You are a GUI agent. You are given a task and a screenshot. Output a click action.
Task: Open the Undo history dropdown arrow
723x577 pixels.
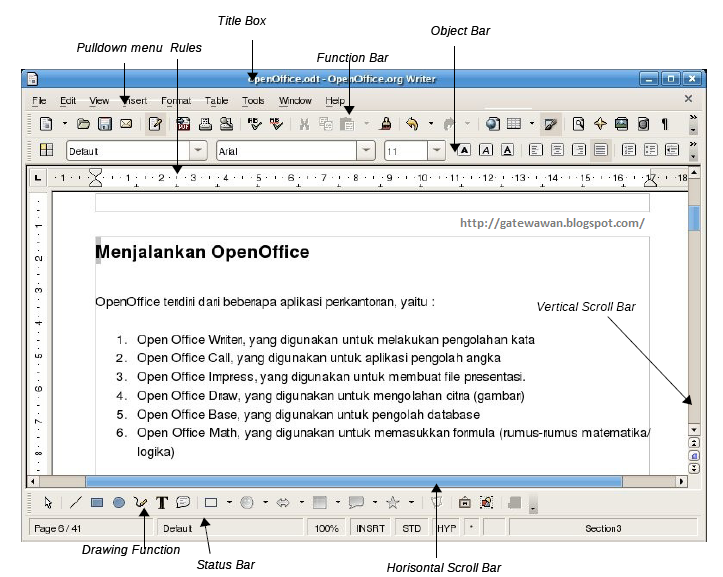[x=431, y=123]
